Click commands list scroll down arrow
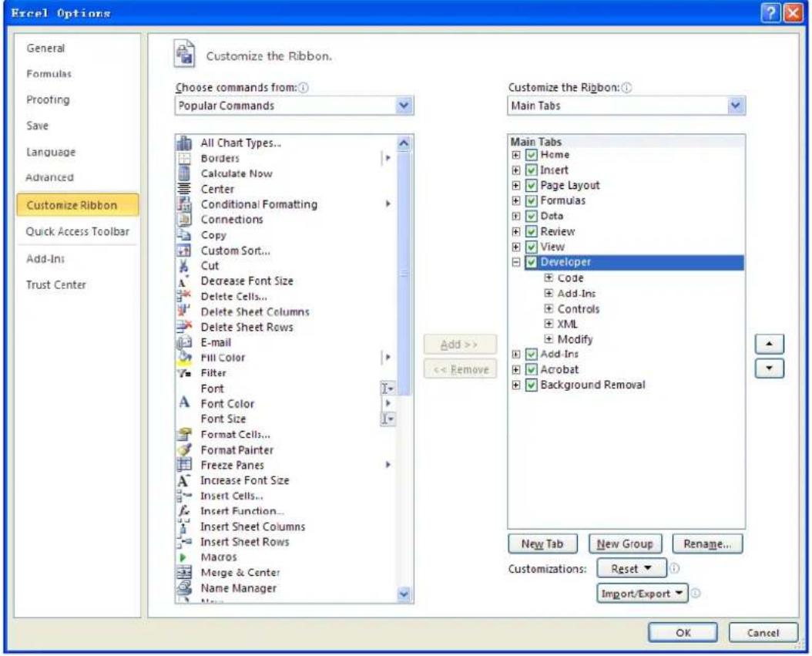This screenshot has width=812, height=656. click(x=404, y=594)
